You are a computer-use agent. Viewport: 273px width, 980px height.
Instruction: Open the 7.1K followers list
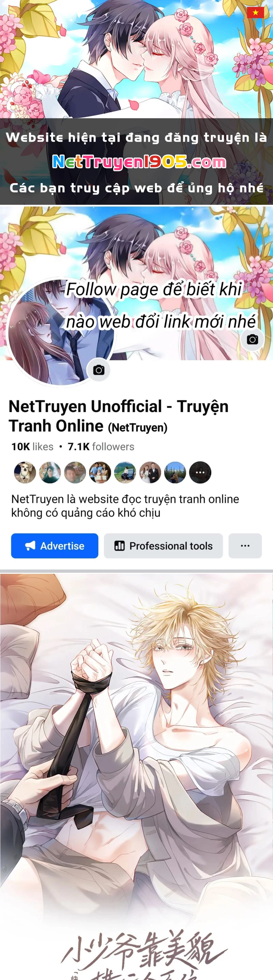tap(101, 446)
